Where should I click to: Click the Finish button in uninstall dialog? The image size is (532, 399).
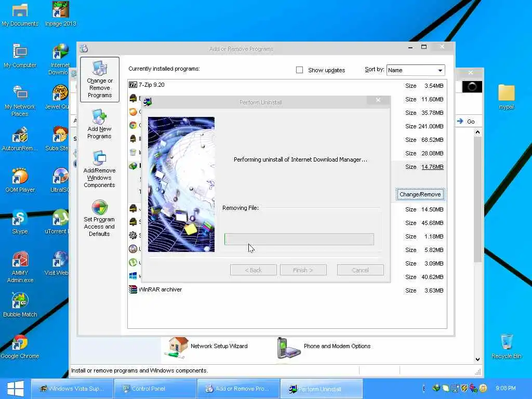[x=303, y=270]
